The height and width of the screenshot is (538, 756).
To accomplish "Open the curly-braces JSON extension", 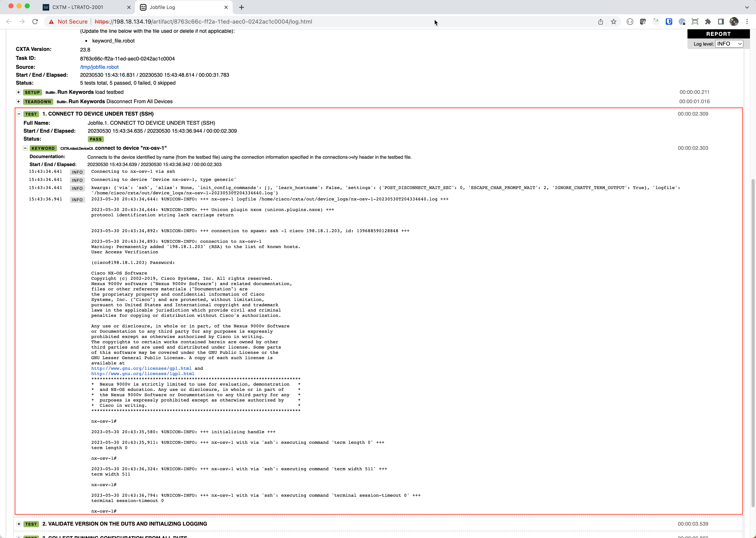I will click(630, 22).
